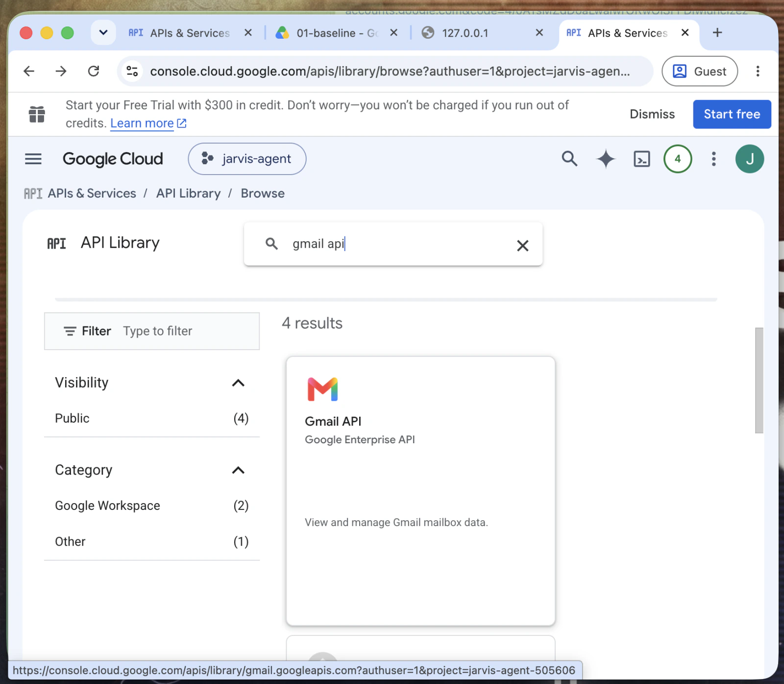
Task: Click the API Library heading icon
Action: click(x=56, y=243)
